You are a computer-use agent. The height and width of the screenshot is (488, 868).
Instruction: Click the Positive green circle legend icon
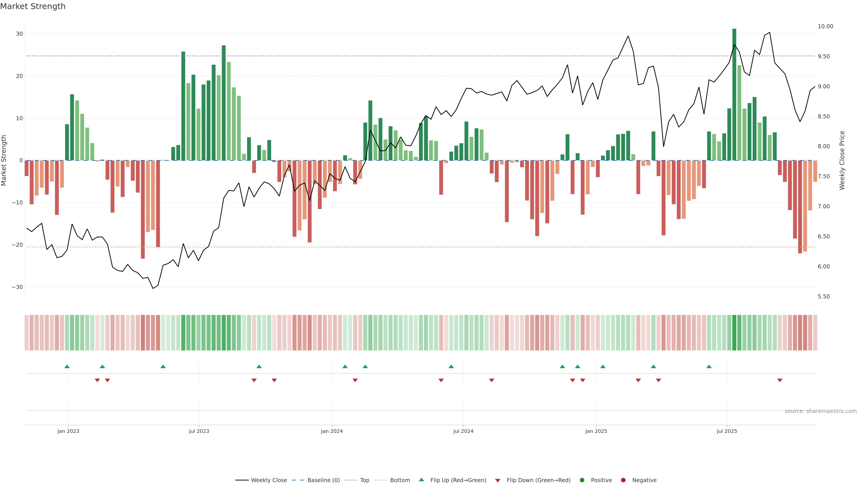point(582,480)
